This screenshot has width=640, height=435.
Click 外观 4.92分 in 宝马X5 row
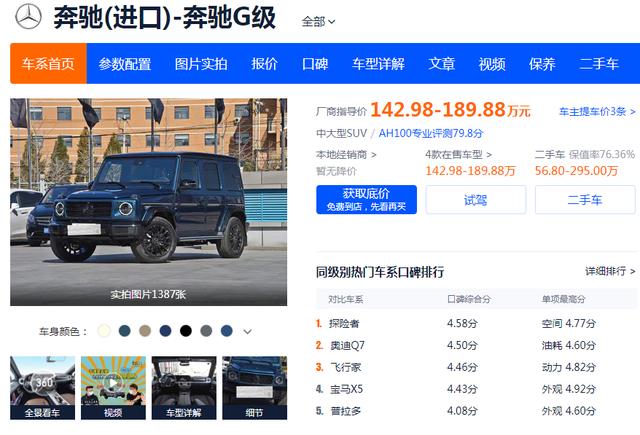click(x=569, y=389)
